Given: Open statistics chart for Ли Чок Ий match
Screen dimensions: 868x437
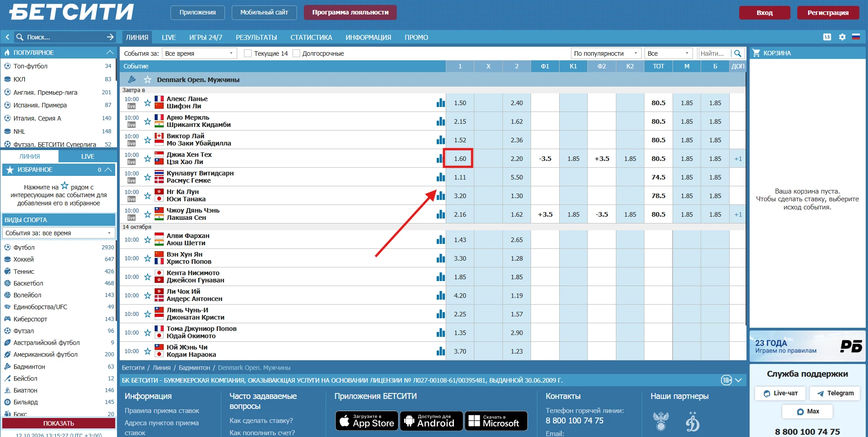Looking at the screenshot, I should [440, 296].
